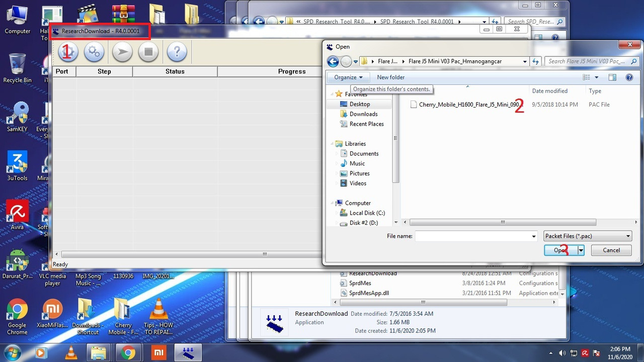The height and width of the screenshot is (362, 644).
Task: Select Desktop in Favorites list
Action: [x=360, y=104]
